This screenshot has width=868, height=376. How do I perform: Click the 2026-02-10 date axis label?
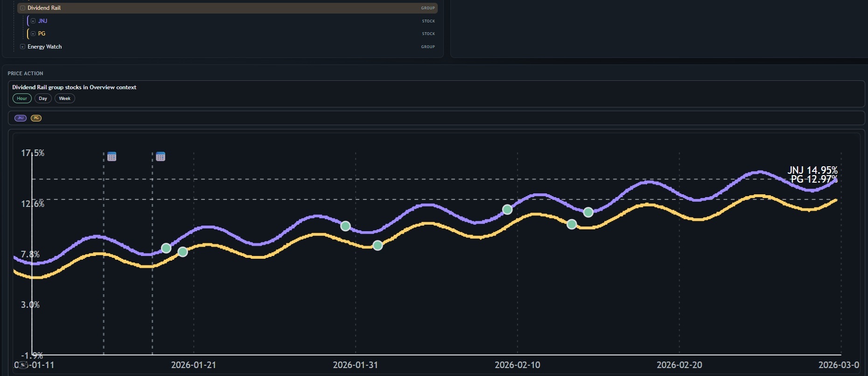518,365
